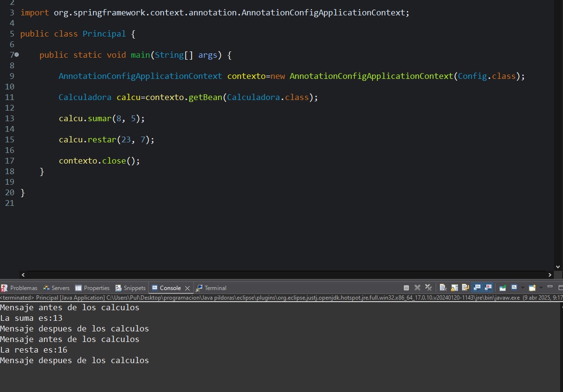Screen dimensions: 563x392
Task: Expand the Display Selected Console dropdown arrow
Action: 522,288
